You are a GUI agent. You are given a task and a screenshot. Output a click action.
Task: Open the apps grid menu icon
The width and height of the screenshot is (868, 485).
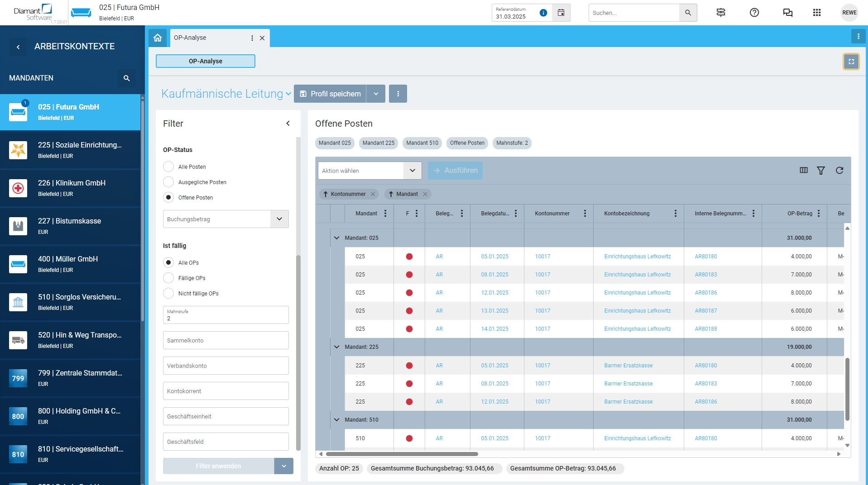click(816, 13)
